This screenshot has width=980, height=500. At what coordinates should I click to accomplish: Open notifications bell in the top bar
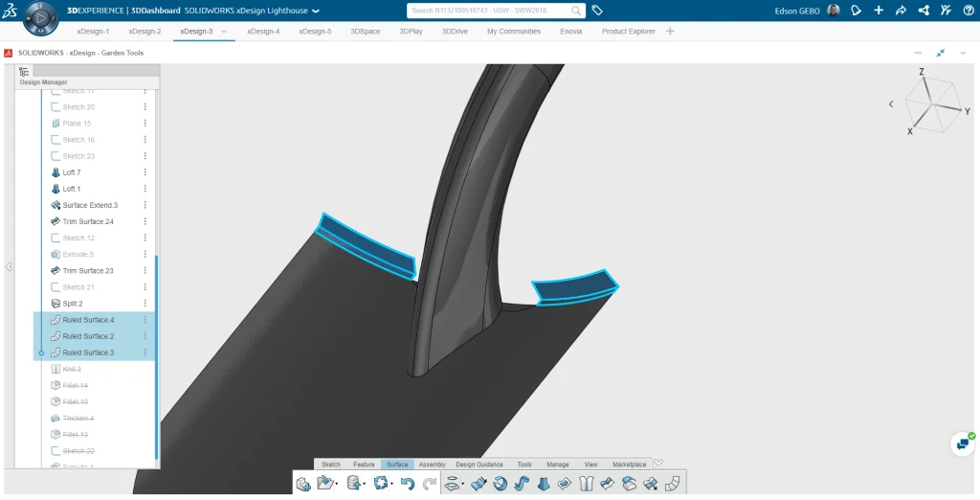(x=857, y=11)
